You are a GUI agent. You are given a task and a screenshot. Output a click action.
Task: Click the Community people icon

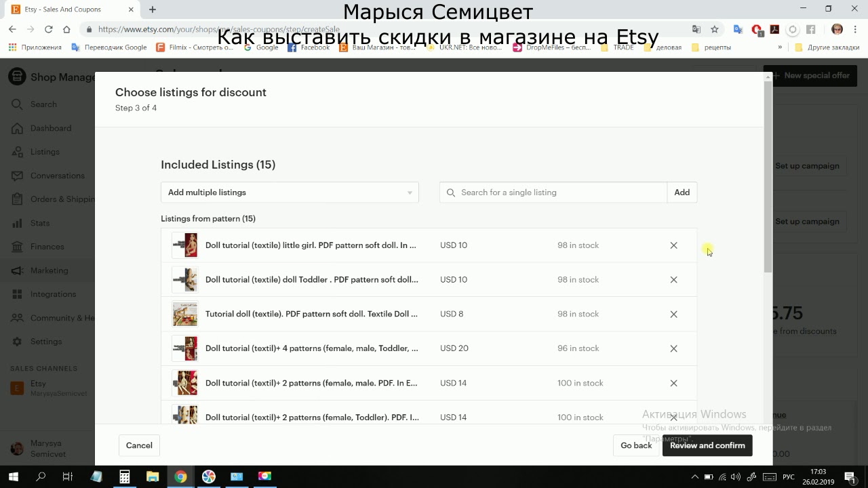17,318
